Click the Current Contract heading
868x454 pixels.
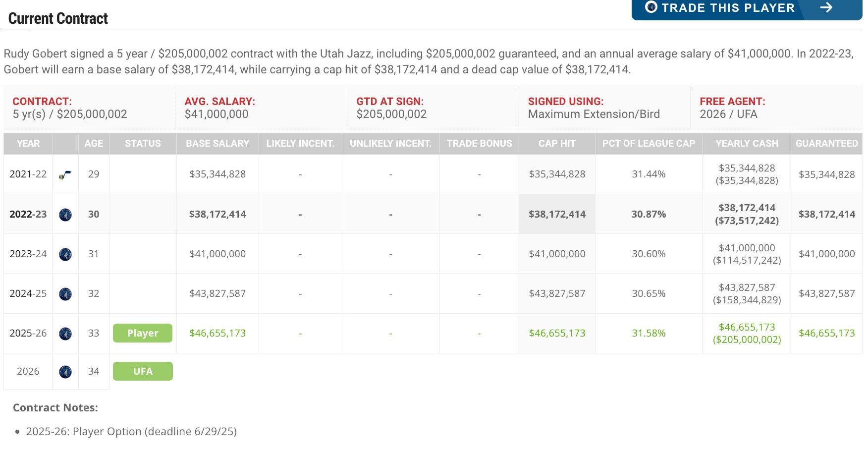pos(58,19)
